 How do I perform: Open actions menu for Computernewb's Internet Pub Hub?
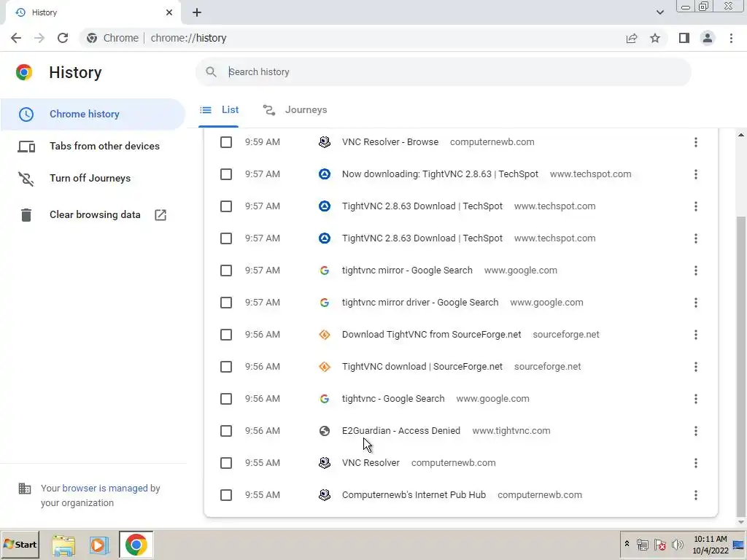point(695,495)
